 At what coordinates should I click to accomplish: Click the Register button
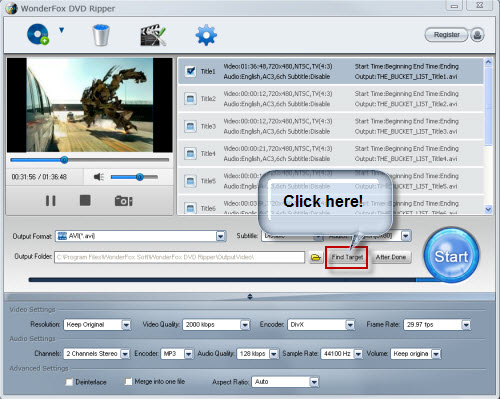(x=446, y=35)
